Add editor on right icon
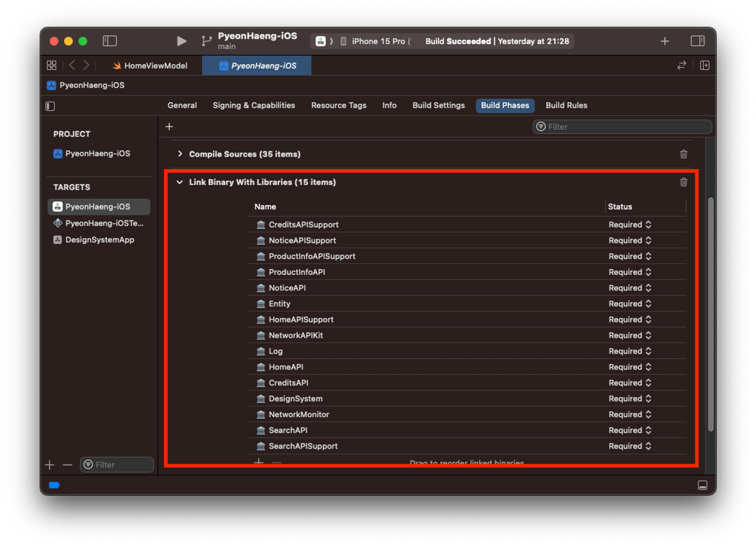756x548 pixels. point(705,65)
